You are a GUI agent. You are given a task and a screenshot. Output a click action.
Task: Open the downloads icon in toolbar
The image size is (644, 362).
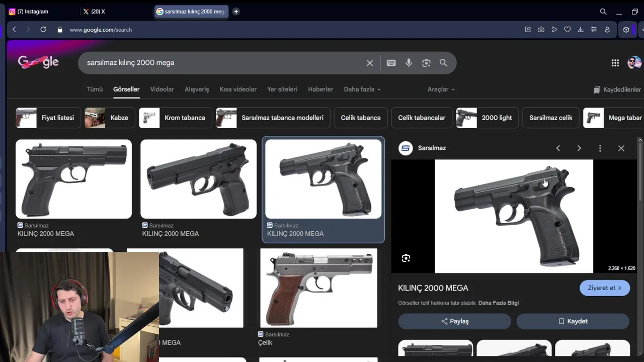point(580,30)
